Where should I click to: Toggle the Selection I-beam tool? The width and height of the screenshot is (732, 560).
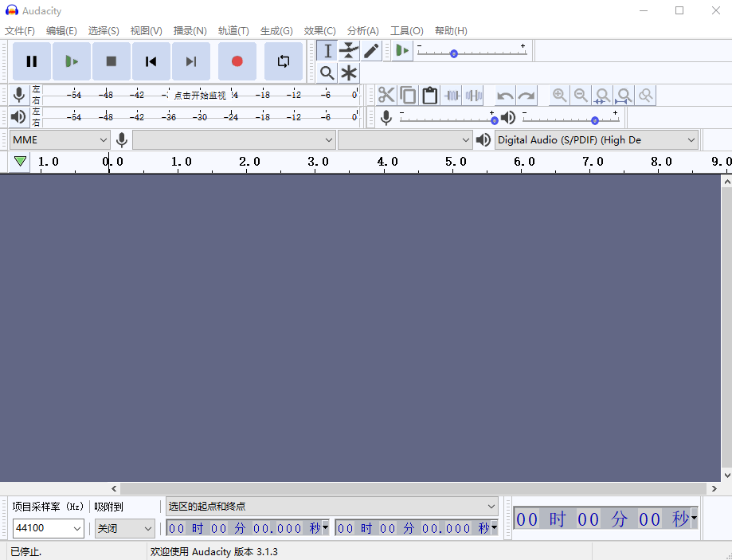327,51
